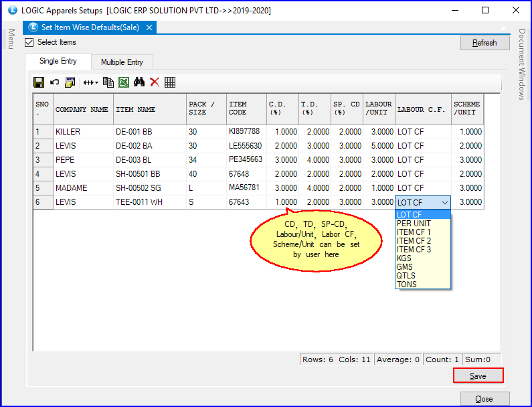Screen dimensions: 532x407
Task: Export grid using green Excel icon
Action: coord(124,82)
